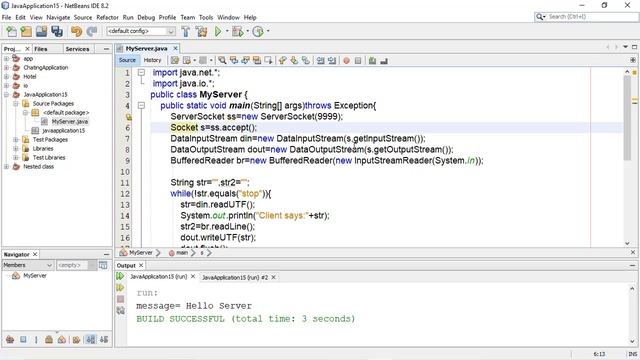The width and height of the screenshot is (640, 360).
Task: Click MyServer in the breadcrumb bar
Action: click(140, 253)
